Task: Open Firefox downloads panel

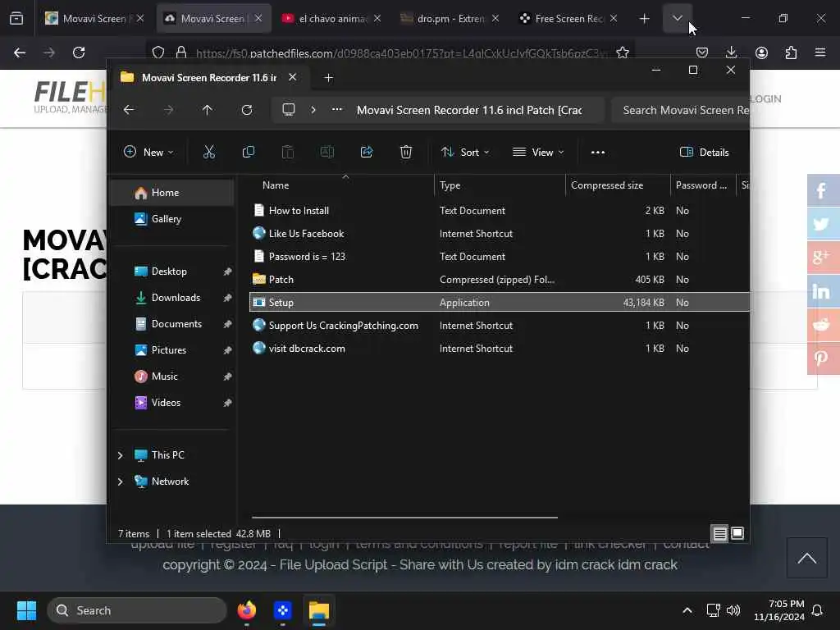Action: point(731,52)
